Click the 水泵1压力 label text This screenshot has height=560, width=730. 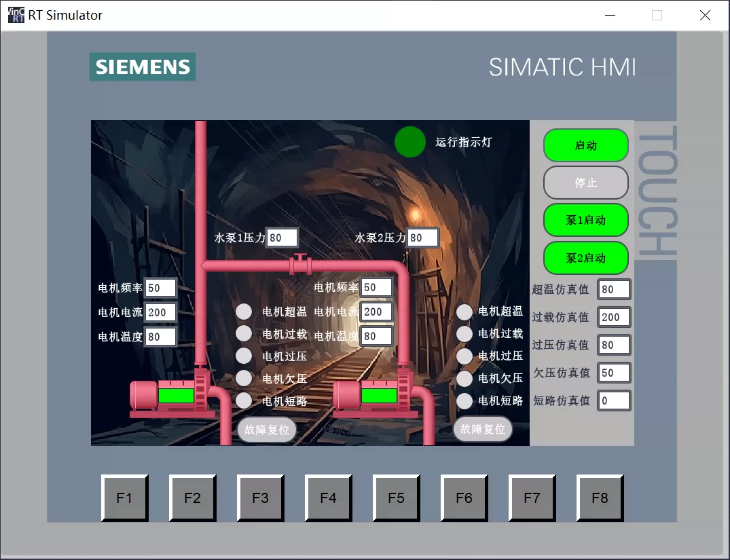239,238
